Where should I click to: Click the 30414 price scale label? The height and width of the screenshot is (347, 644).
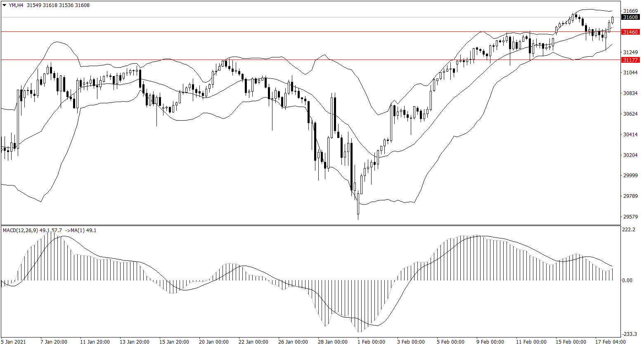[x=630, y=135]
